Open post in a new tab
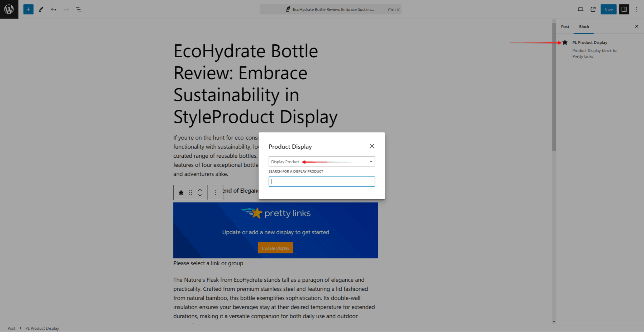 pos(593,9)
